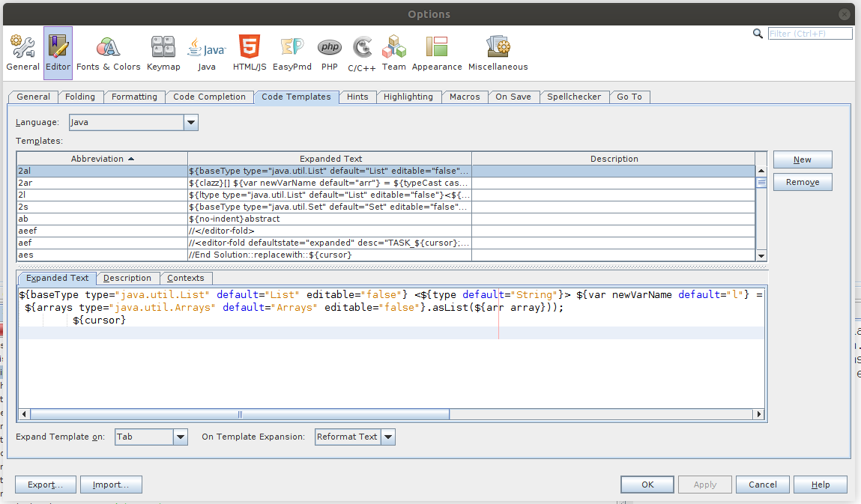This screenshot has width=861, height=504.
Task: Sort templates by Abbreviation column header
Action: click(102, 159)
